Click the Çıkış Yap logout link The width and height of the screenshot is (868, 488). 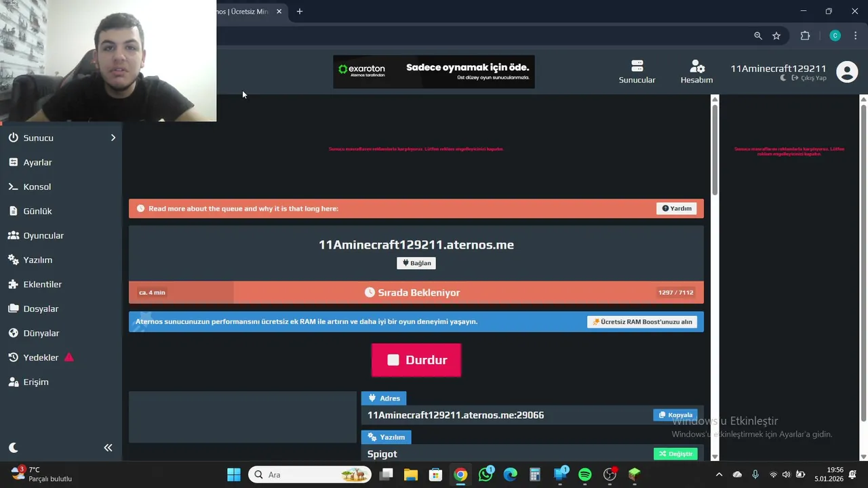(x=809, y=78)
